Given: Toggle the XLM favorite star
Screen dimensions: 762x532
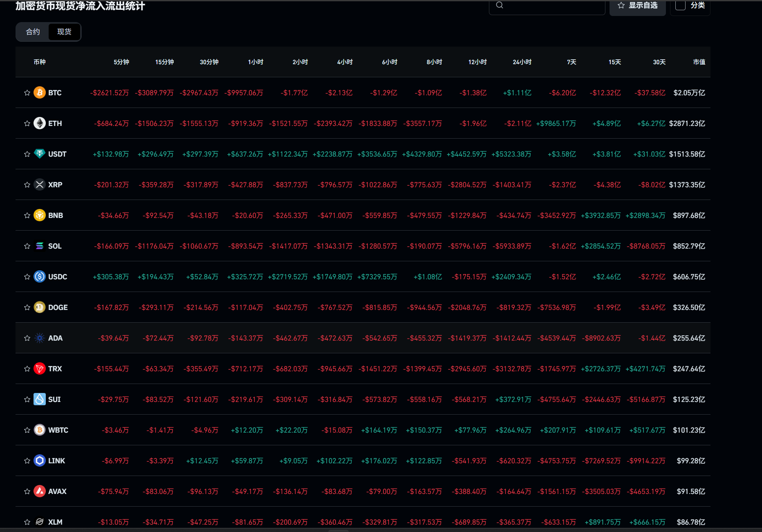Looking at the screenshot, I should click(27, 522).
